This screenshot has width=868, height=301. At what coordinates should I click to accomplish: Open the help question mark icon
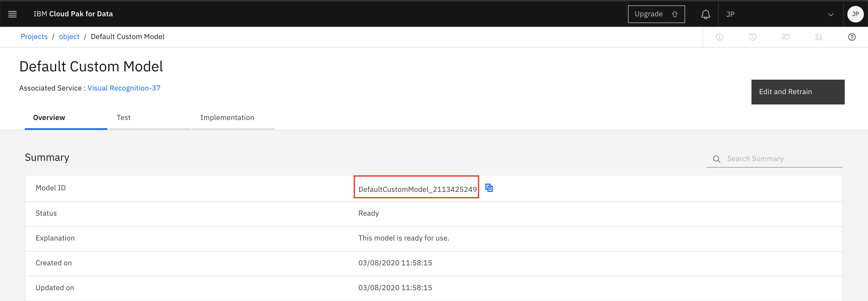pos(851,37)
